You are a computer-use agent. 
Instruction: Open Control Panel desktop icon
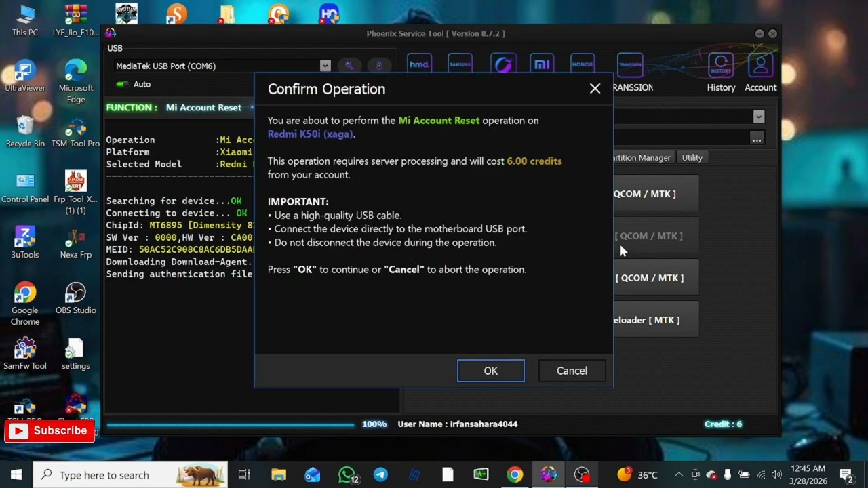tap(25, 187)
